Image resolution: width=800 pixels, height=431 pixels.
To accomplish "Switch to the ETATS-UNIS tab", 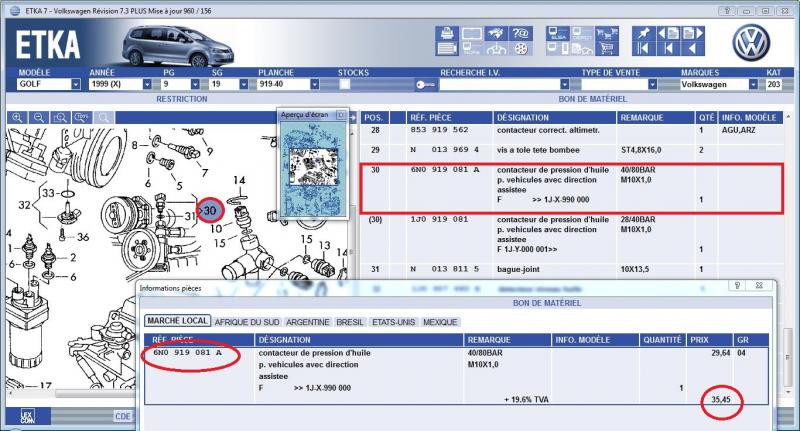I will tap(393, 322).
